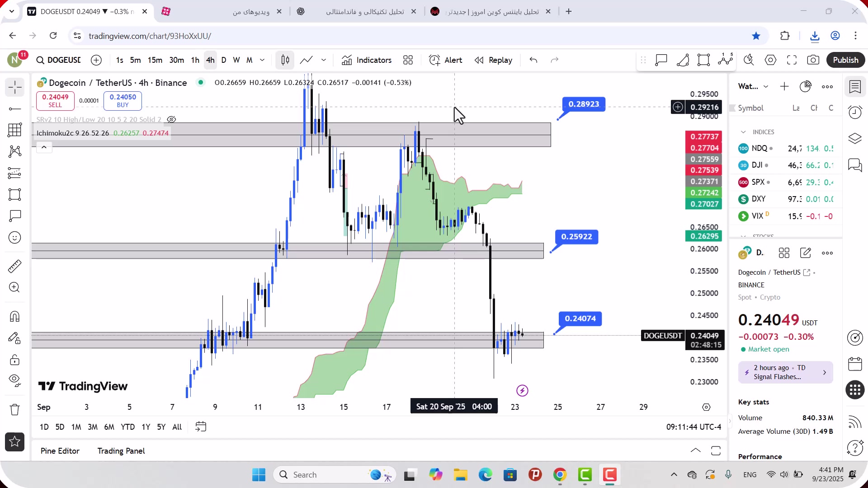Viewport: 868px width, 488px height.
Task: Switch to 30m timeframe
Action: pos(177,60)
